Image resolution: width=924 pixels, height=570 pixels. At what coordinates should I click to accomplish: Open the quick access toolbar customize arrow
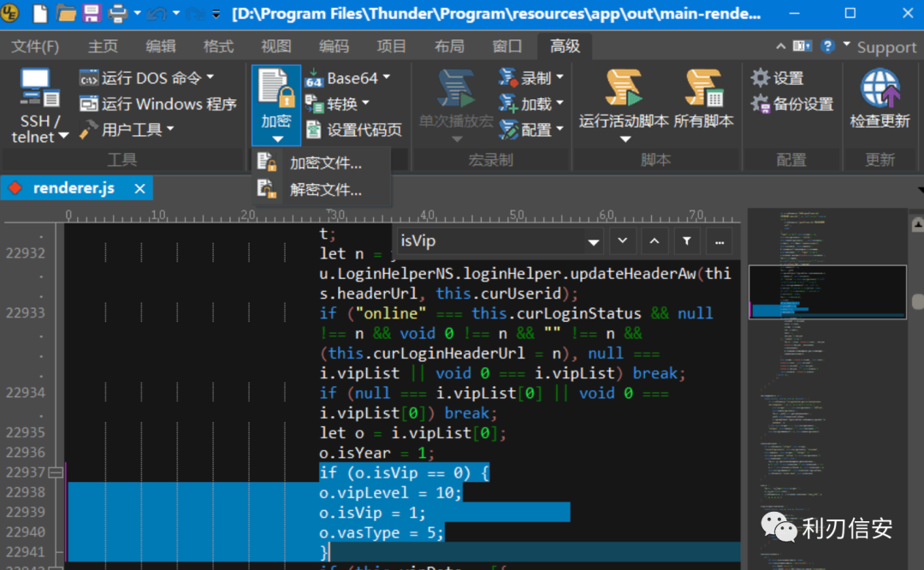click(216, 13)
